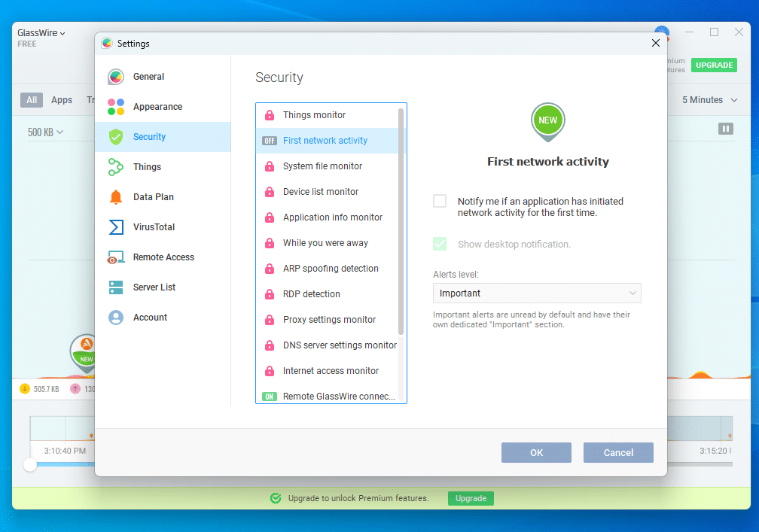Click the Account profile icon
This screenshot has width=759, height=532.
tap(116, 318)
